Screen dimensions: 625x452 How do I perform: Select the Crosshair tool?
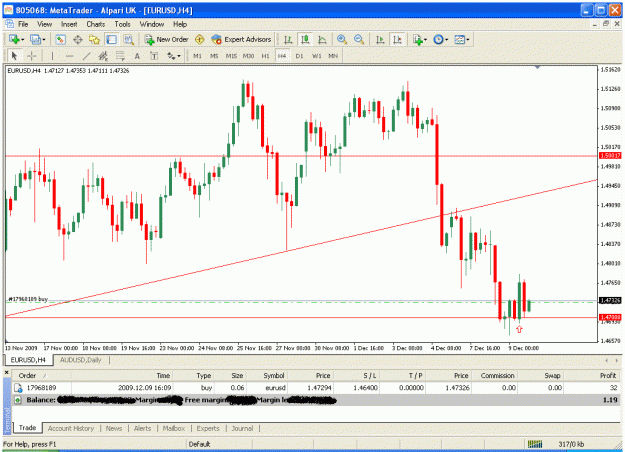[x=31, y=56]
